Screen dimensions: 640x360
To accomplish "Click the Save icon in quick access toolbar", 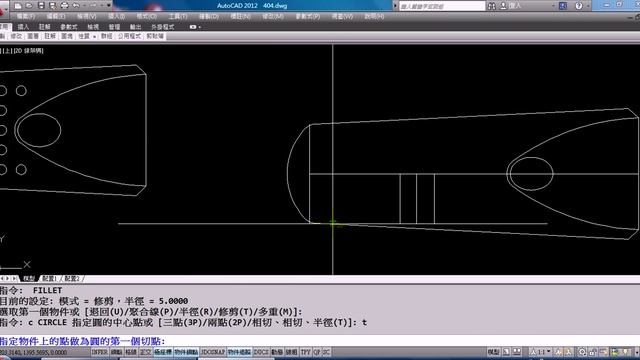I will tap(41, 6).
